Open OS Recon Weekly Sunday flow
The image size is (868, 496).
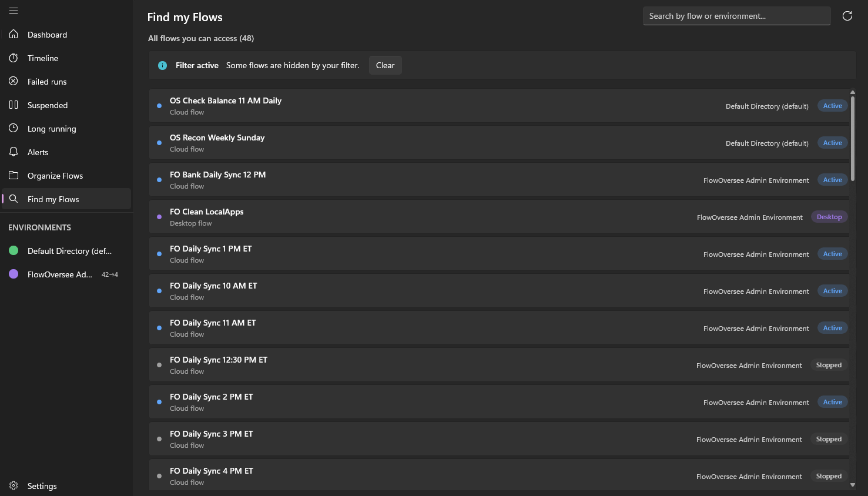pos(499,143)
